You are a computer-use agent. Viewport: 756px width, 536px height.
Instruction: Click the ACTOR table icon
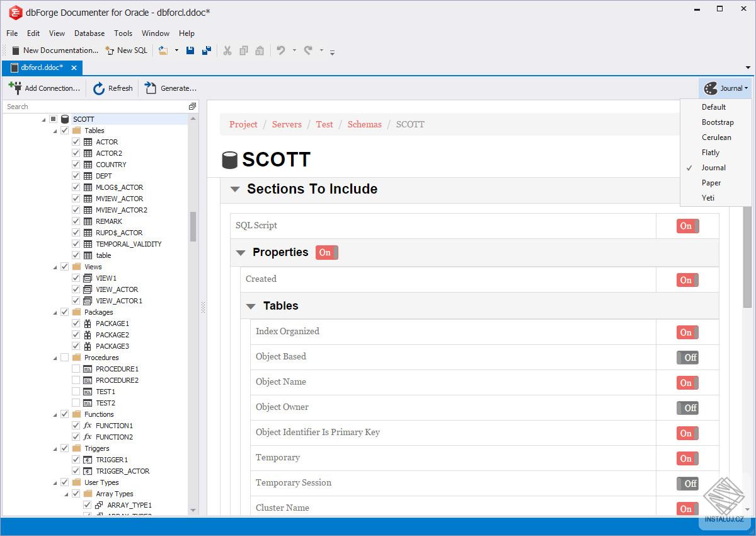click(x=88, y=142)
